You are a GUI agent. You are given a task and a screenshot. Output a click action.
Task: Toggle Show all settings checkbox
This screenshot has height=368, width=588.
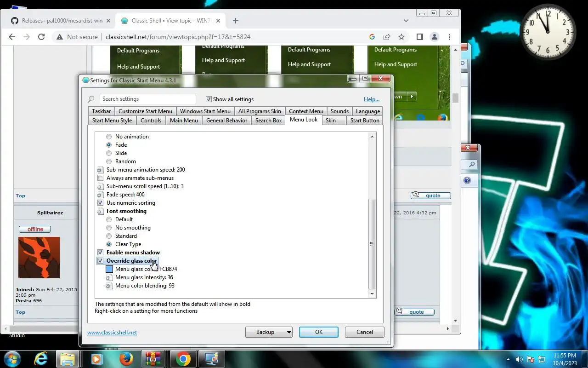click(x=209, y=99)
